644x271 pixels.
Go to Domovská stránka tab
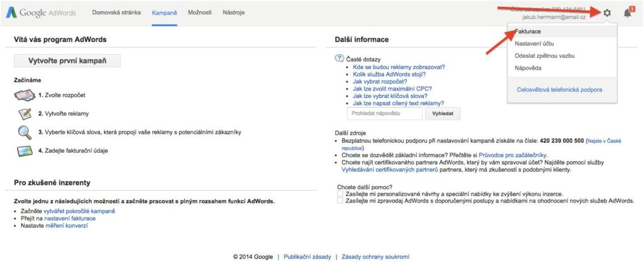point(116,13)
